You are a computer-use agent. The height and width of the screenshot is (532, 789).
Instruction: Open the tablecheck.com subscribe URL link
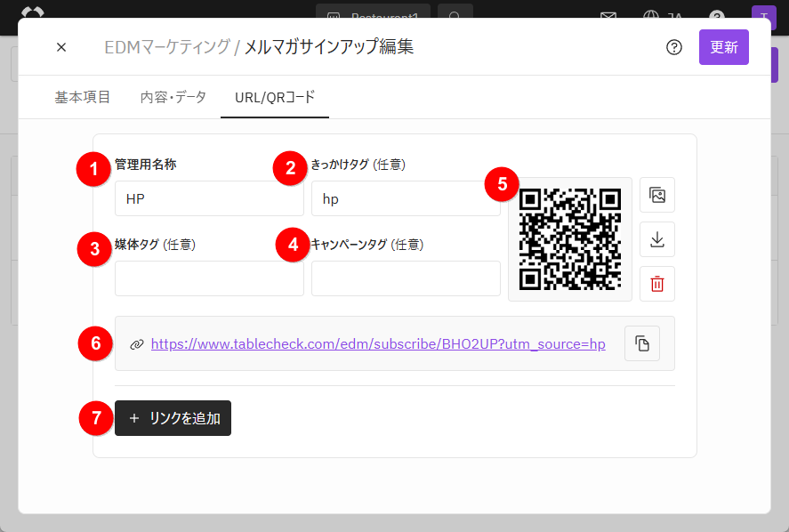click(378, 343)
